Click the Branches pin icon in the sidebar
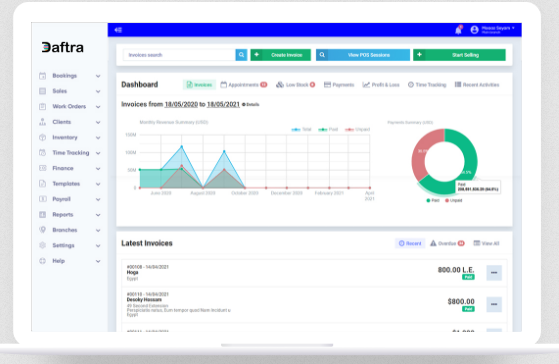This screenshot has width=559, height=364. pos(42,230)
